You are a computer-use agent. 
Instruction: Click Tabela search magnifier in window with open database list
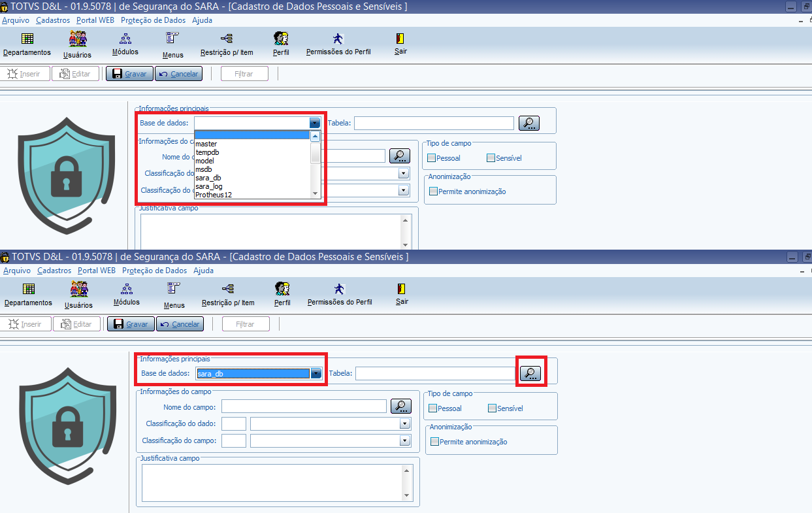529,123
